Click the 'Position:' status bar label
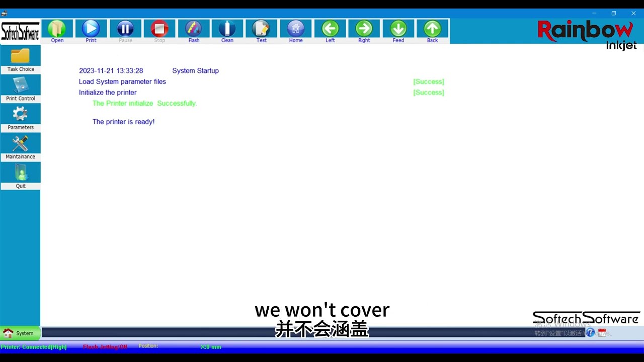This screenshot has width=644, height=362. tap(148, 346)
